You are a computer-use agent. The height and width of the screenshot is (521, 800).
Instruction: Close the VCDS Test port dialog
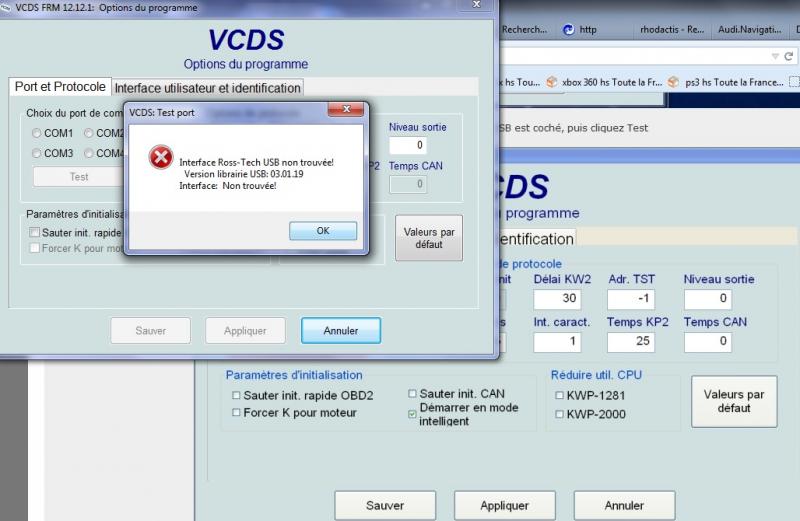coord(346,109)
